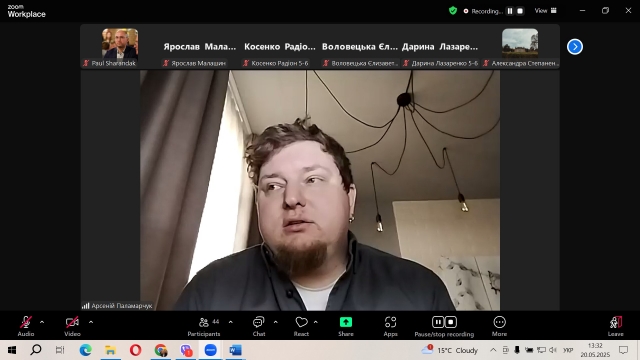The image size is (640, 360).
Task: Open the React heart menu
Action: click(x=301, y=326)
